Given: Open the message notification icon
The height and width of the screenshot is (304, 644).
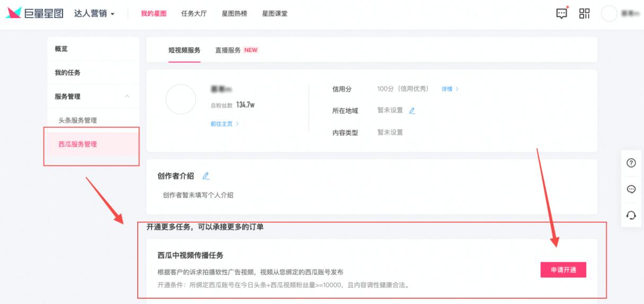Looking at the screenshot, I should pyautogui.click(x=562, y=13).
